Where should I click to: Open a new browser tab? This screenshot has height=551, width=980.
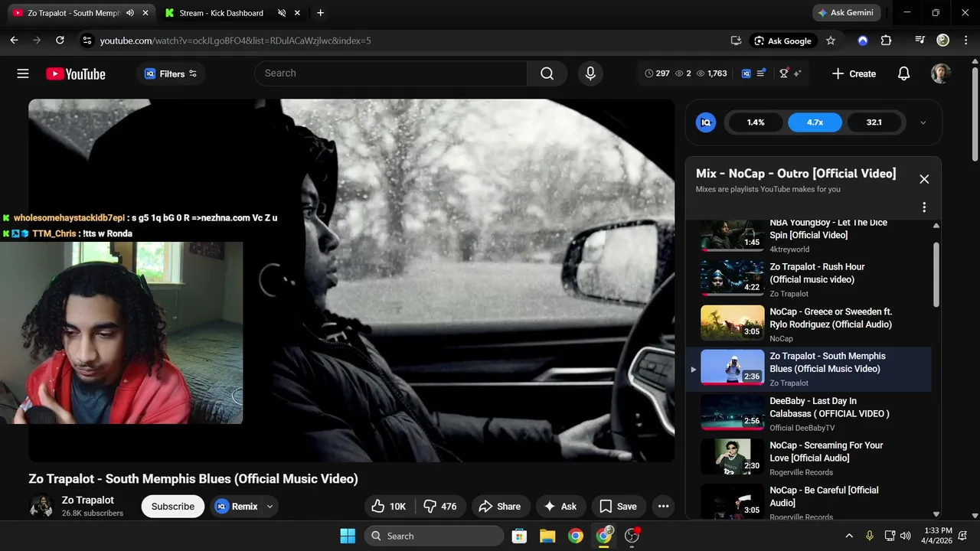pyautogui.click(x=320, y=13)
